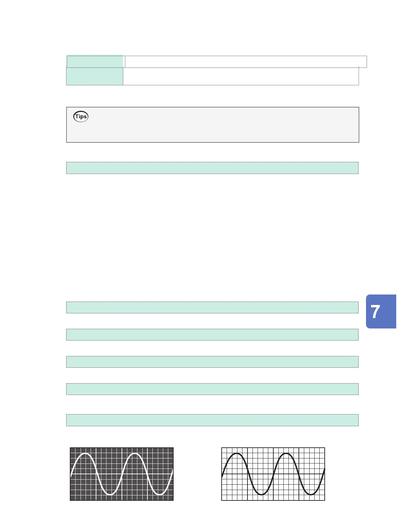Click second crest of the black sine wave
Viewport: 411px width, 532px height.
286,454
